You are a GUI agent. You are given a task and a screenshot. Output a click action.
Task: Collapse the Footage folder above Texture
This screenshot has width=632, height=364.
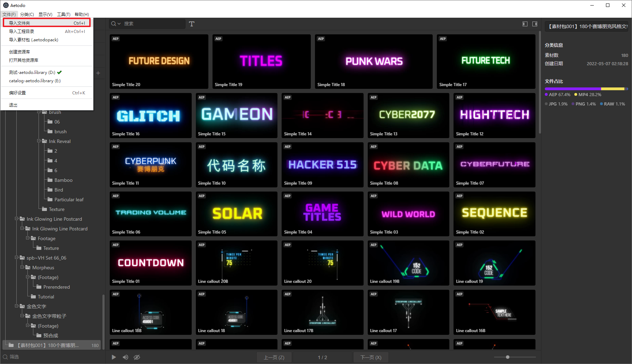click(27, 238)
